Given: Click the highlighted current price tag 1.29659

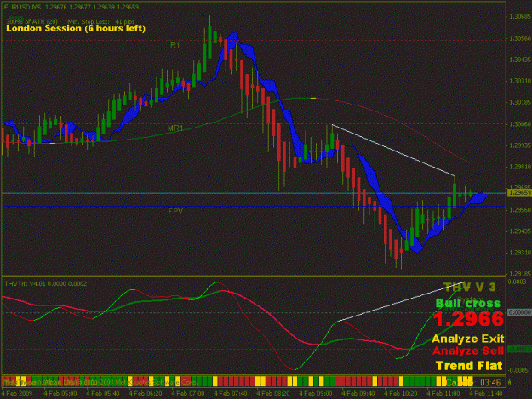Looking at the screenshot, I should [x=519, y=192].
